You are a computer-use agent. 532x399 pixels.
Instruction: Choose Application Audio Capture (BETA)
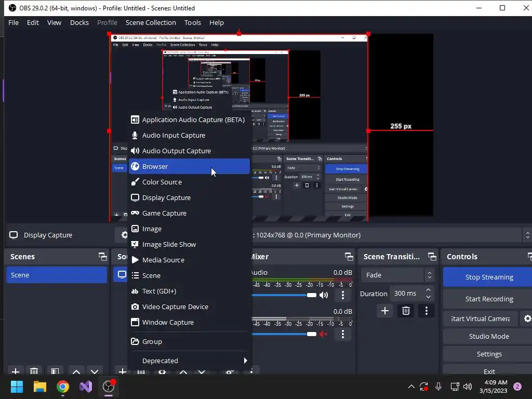tap(189, 120)
